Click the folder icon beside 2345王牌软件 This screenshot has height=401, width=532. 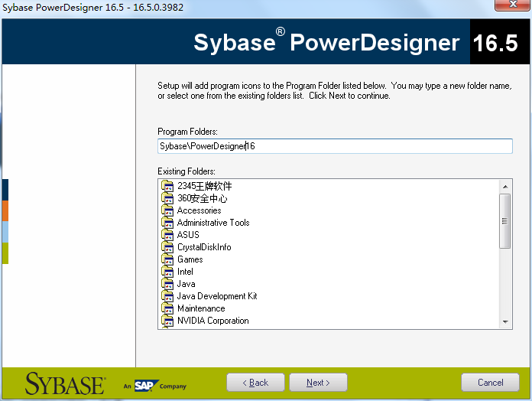coord(167,186)
